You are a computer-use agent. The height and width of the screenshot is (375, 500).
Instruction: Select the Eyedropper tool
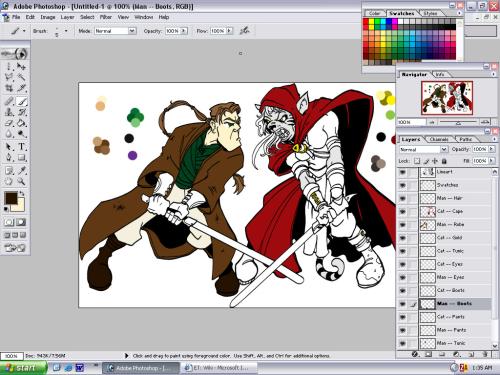[21, 171]
